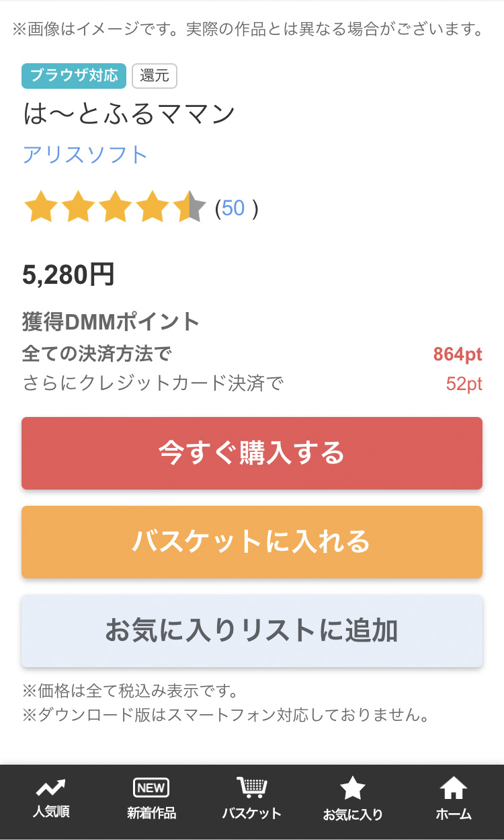Tap the NEW 新着作品 icon
This screenshot has height=840, width=504.
point(151,788)
